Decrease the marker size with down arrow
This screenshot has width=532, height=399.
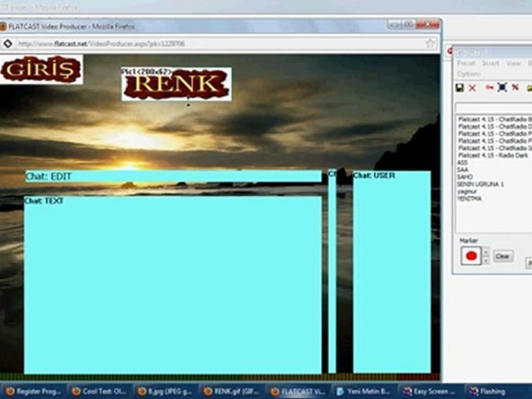click(x=486, y=260)
